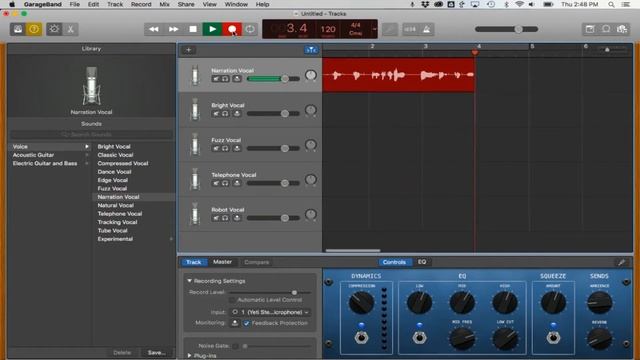Solo the Narration Vocal track

pyautogui.click(x=225, y=79)
